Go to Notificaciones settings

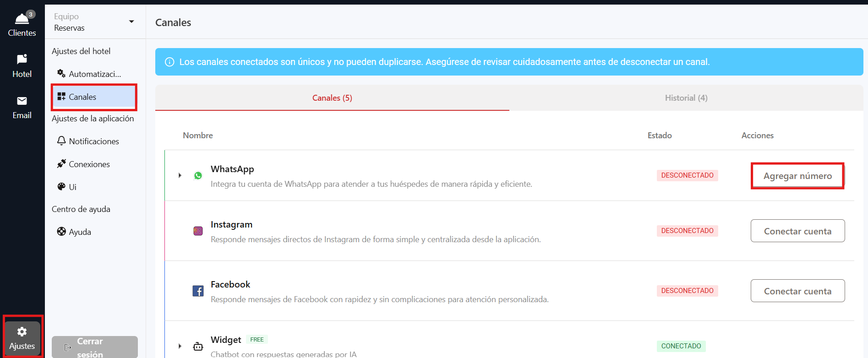coord(93,141)
